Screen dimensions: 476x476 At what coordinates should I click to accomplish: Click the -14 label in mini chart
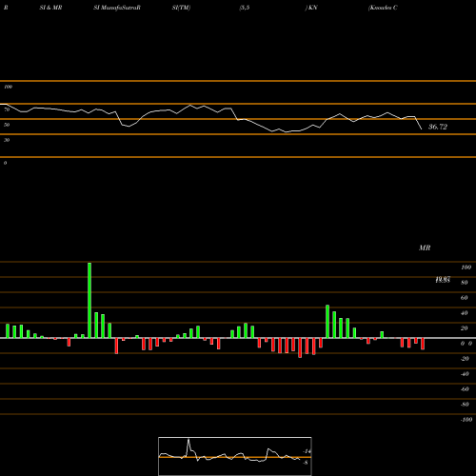pyautogui.click(x=307, y=451)
